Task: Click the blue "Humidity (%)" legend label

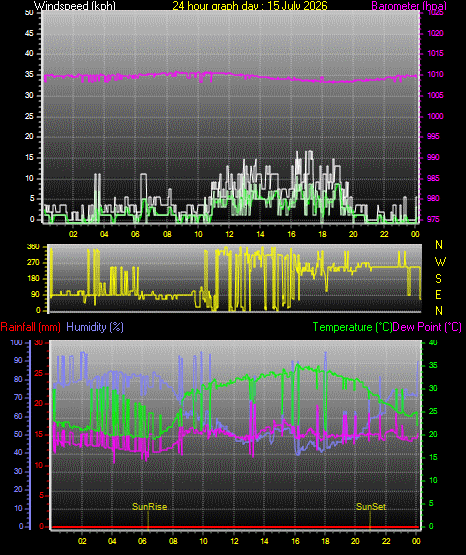Action: [x=95, y=327]
